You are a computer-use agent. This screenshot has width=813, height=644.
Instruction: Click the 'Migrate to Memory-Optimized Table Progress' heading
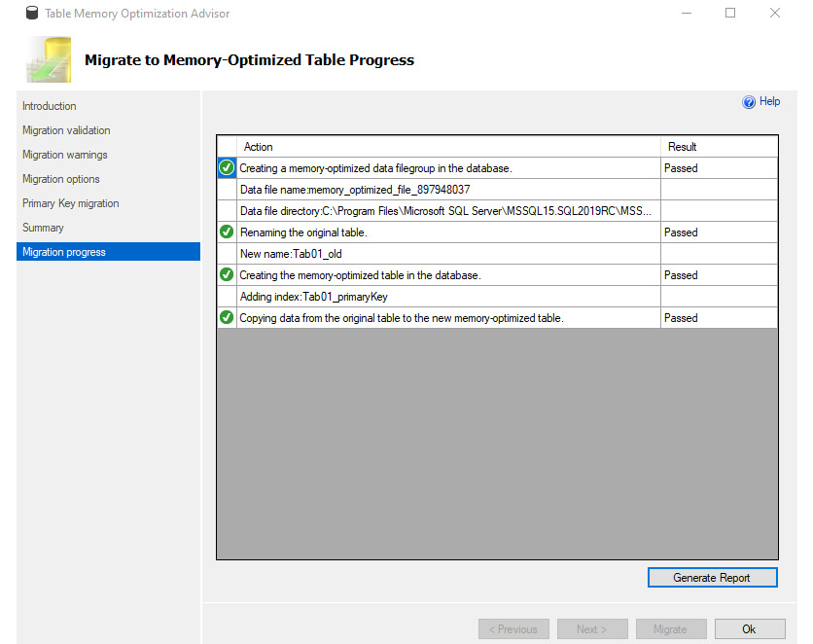[x=249, y=60]
